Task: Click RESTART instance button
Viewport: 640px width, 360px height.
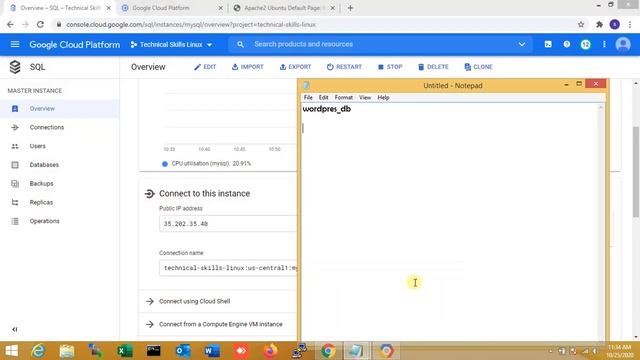Action: pyautogui.click(x=344, y=67)
